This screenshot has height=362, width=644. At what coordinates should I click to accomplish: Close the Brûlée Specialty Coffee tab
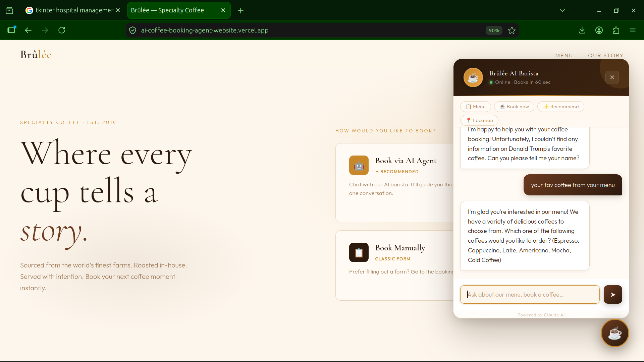[223, 10]
